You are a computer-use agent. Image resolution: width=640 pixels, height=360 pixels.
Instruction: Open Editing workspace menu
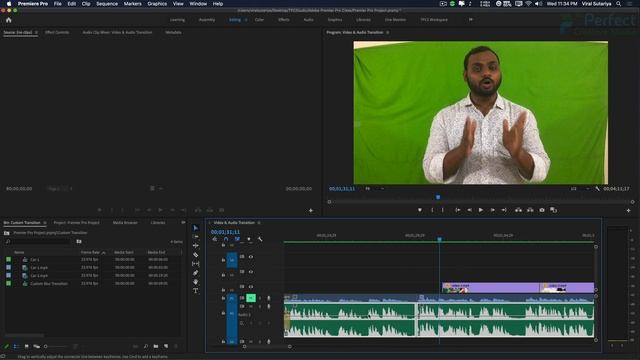[246, 20]
